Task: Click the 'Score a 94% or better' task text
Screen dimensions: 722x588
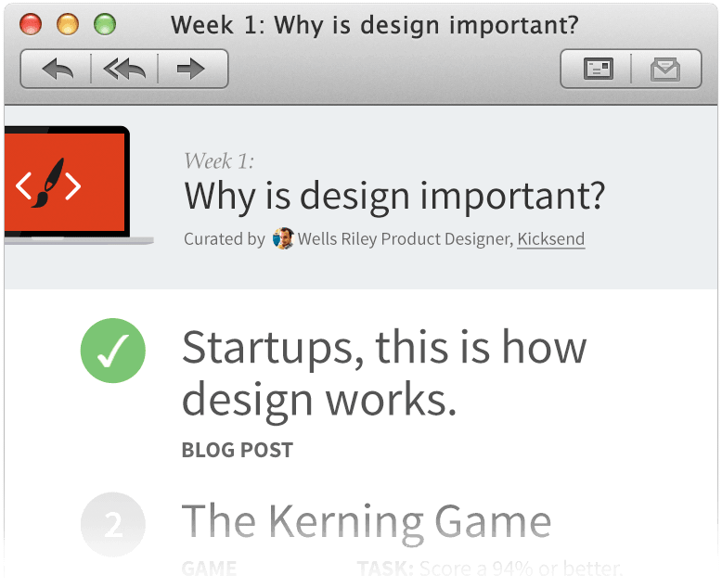Action: coord(520,568)
